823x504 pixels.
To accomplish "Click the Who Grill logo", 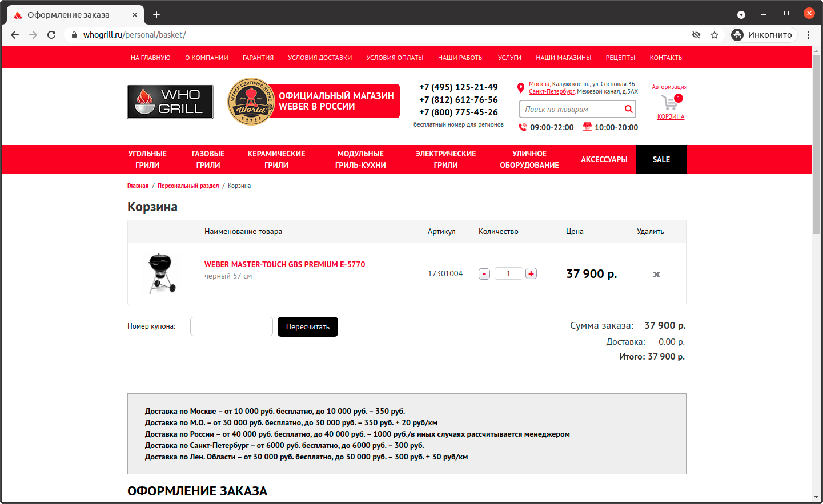I will coord(170,102).
